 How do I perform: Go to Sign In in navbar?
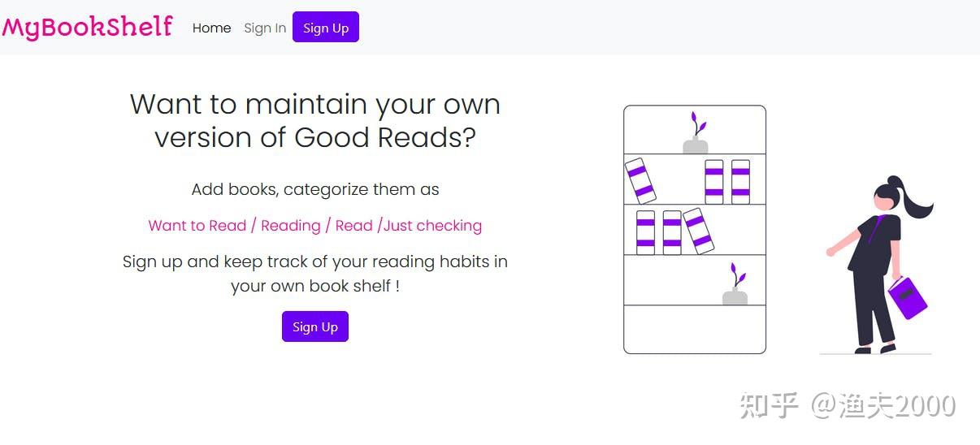(x=265, y=28)
